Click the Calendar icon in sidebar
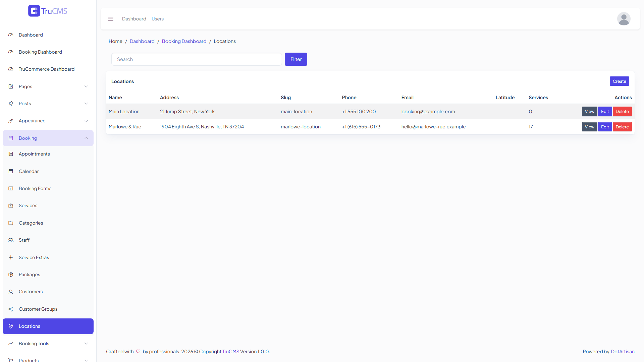Screen dimensions: 644x362 tap(11, 171)
